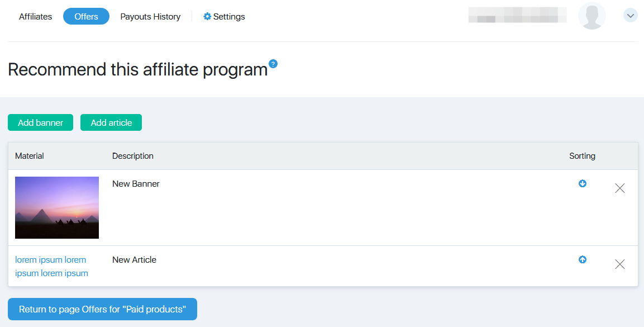Delete the New Banner row
The image size is (644, 327).
620,188
